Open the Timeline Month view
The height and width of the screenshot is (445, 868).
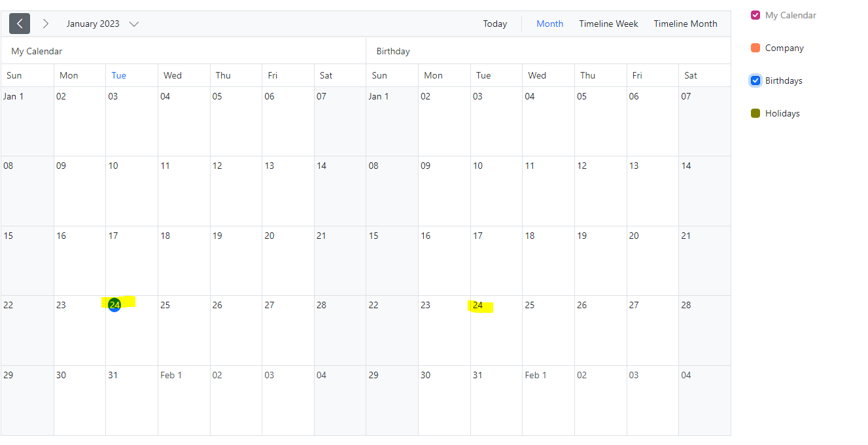pos(685,24)
